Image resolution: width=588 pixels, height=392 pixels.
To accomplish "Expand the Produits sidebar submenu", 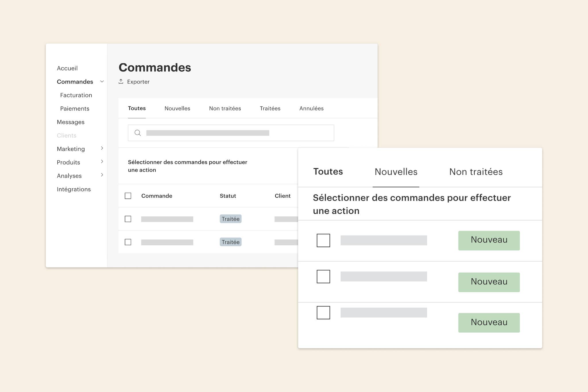I will click(102, 162).
